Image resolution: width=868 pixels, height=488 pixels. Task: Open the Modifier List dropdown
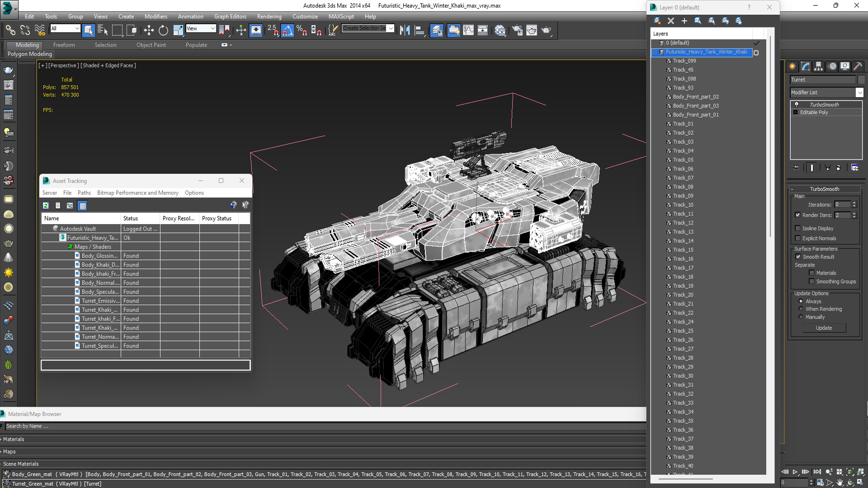(x=859, y=92)
